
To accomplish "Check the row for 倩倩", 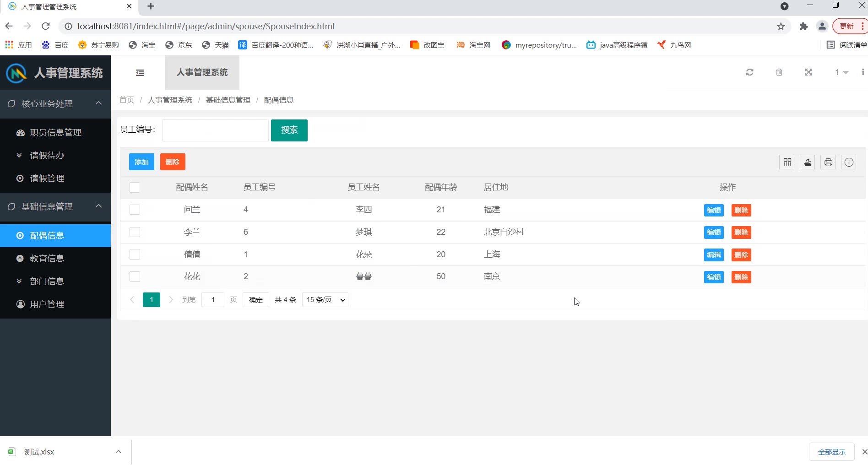I will [x=135, y=254].
